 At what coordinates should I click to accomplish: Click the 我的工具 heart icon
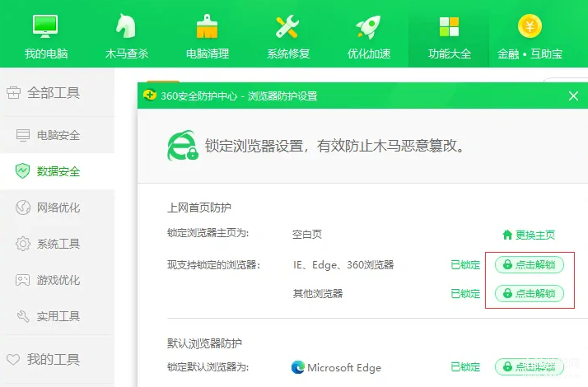(x=13, y=359)
